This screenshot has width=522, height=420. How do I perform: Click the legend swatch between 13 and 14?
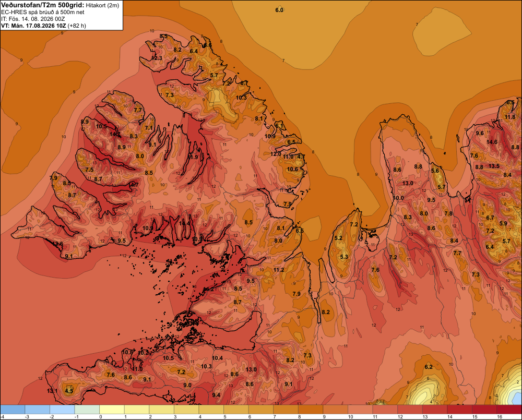click(435, 410)
